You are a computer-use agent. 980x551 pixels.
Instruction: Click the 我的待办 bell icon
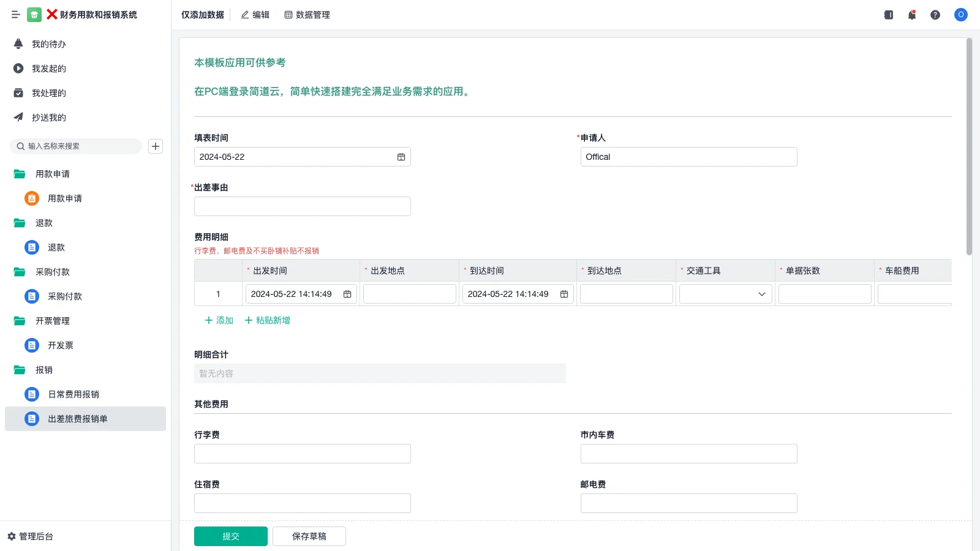18,44
